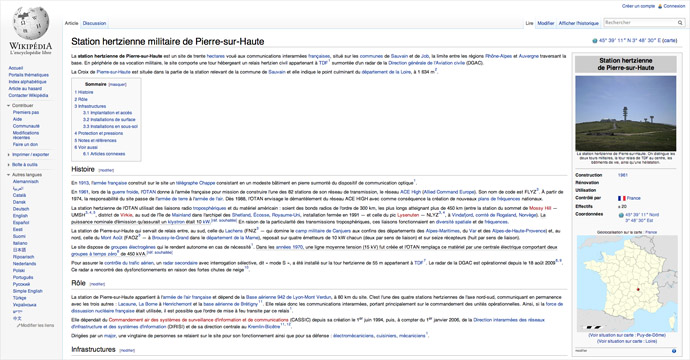
Task: Jump to 5 Notes et références
Action: (95, 141)
